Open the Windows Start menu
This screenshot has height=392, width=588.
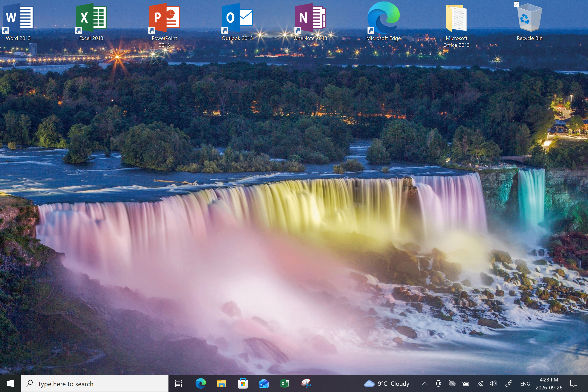(x=10, y=383)
